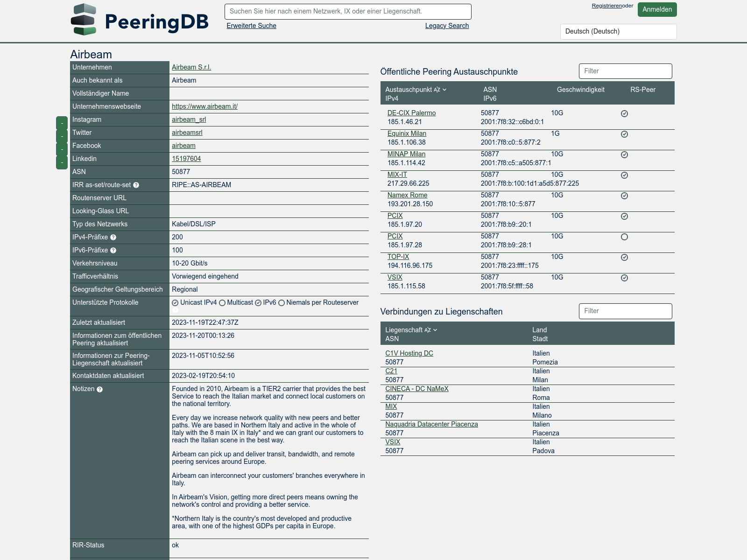Click the RS-Peer column header

click(643, 90)
